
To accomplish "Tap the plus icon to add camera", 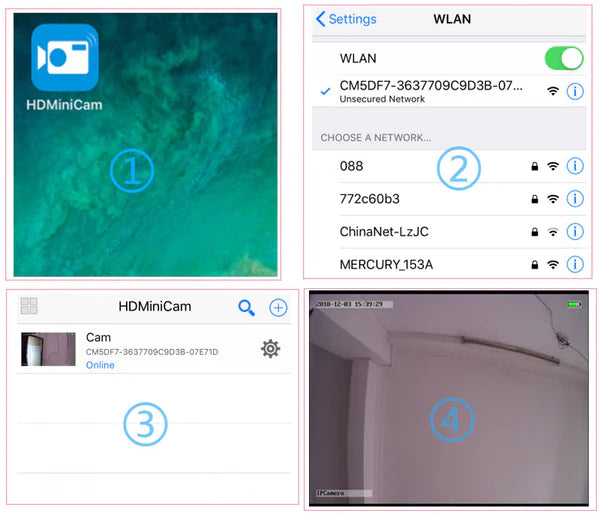I will 278,307.
